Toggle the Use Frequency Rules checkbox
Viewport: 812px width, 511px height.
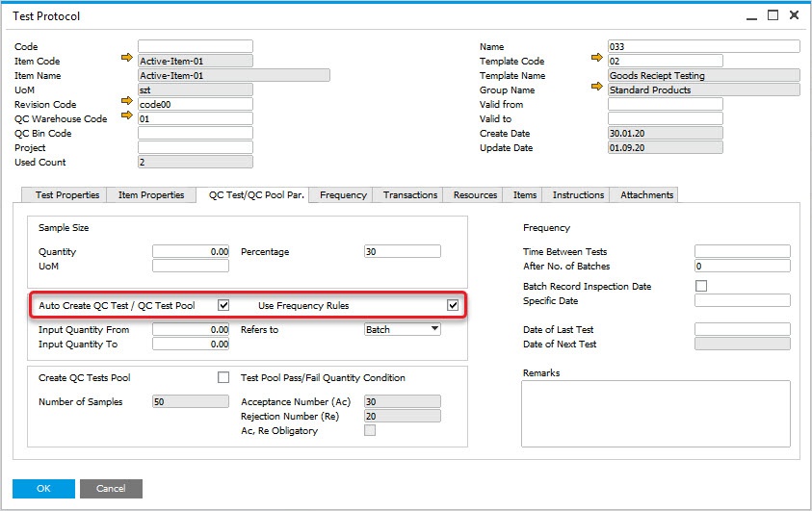point(453,306)
